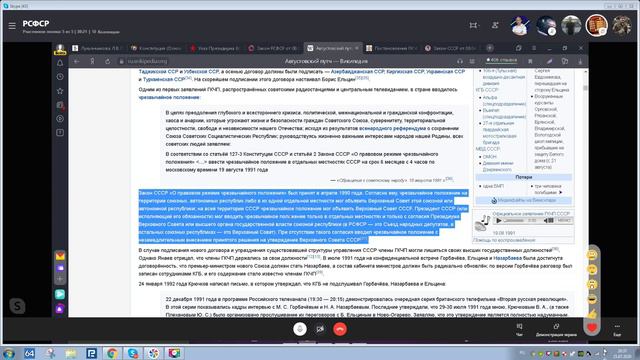Open the audio player 'Меню' dropdown
This screenshot has width=640, height=360.
(564, 220)
